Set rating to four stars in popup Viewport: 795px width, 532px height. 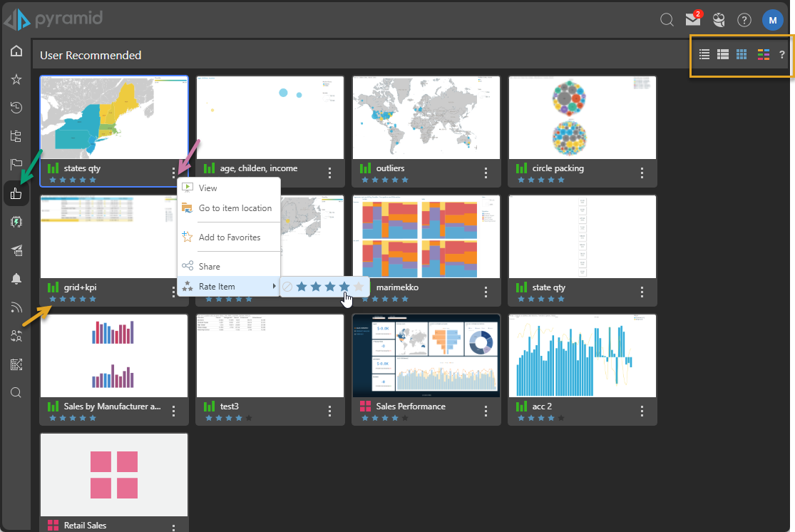pos(345,287)
